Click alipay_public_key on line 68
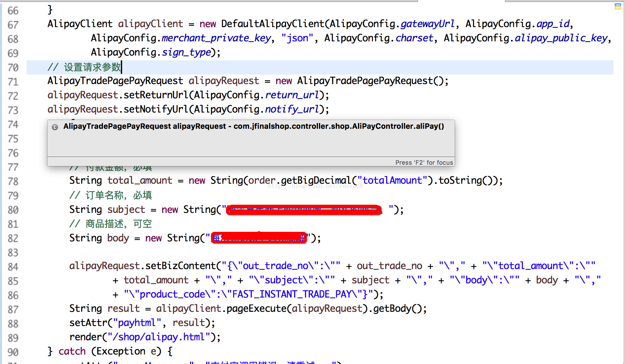 pos(561,38)
